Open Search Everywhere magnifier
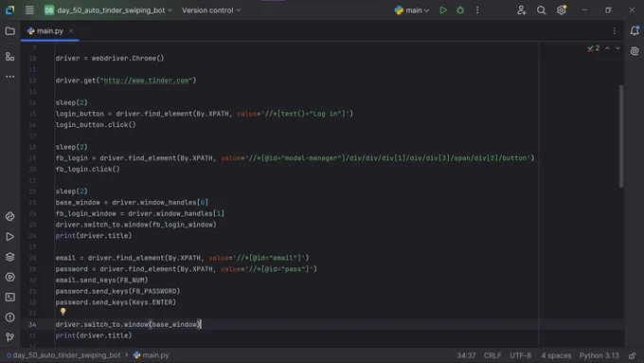The width and height of the screenshot is (644, 363). (542, 10)
